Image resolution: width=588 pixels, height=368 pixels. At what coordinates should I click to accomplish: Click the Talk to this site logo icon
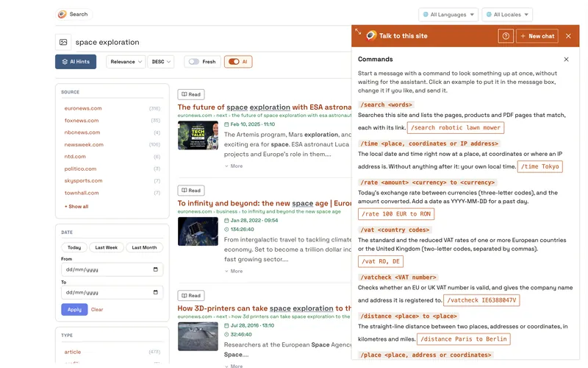371,35
